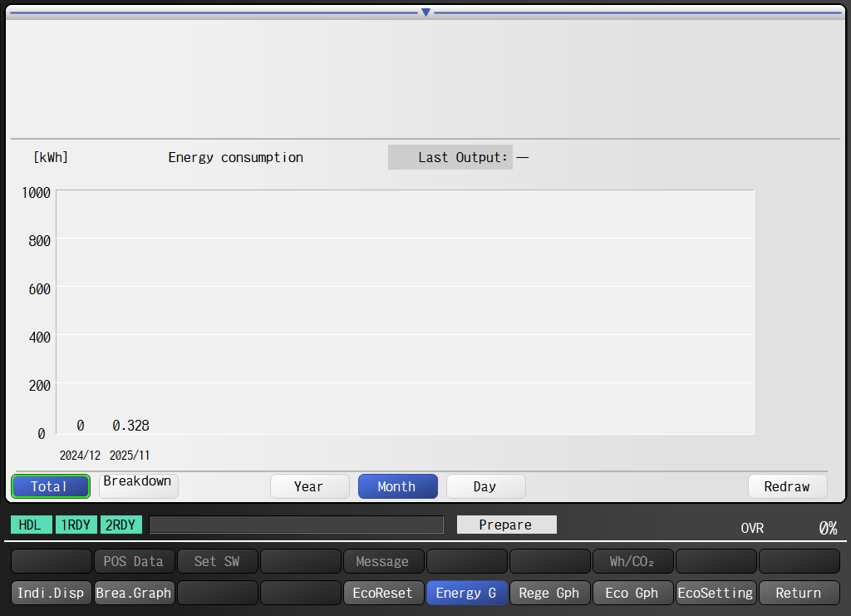The image size is (851, 616).
Task: Open the Eco Gph softkey
Action: tap(632, 593)
